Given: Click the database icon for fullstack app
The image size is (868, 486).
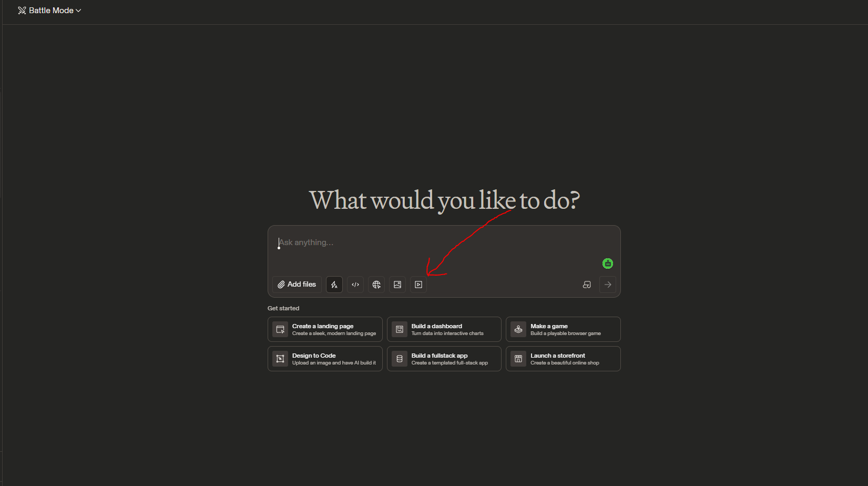Looking at the screenshot, I should pyautogui.click(x=400, y=359).
